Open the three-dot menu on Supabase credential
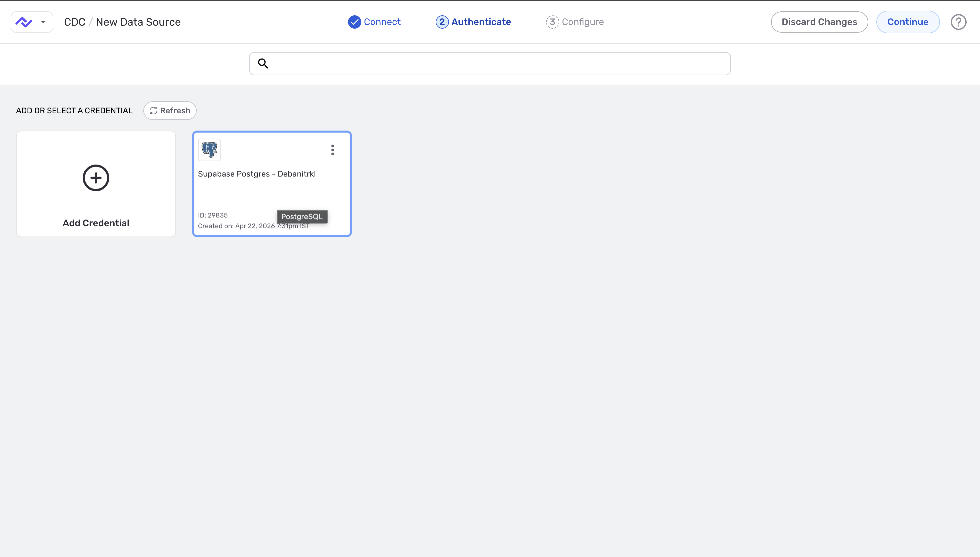Image resolution: width=980 pixels, height=557 pixels. tap(333, 150)
